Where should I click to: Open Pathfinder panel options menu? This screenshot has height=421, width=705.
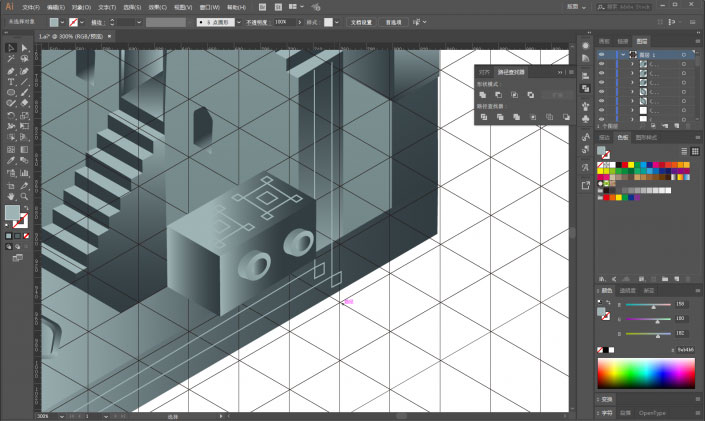click(x=571, y=72)
